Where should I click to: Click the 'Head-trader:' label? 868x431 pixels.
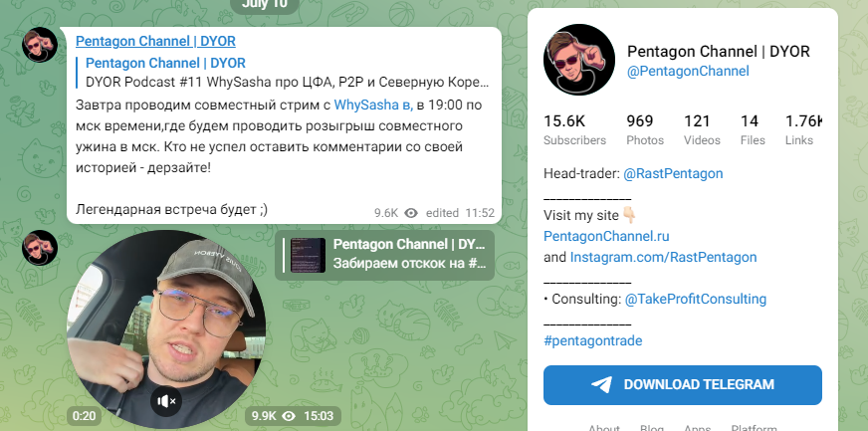click(581, 174)
